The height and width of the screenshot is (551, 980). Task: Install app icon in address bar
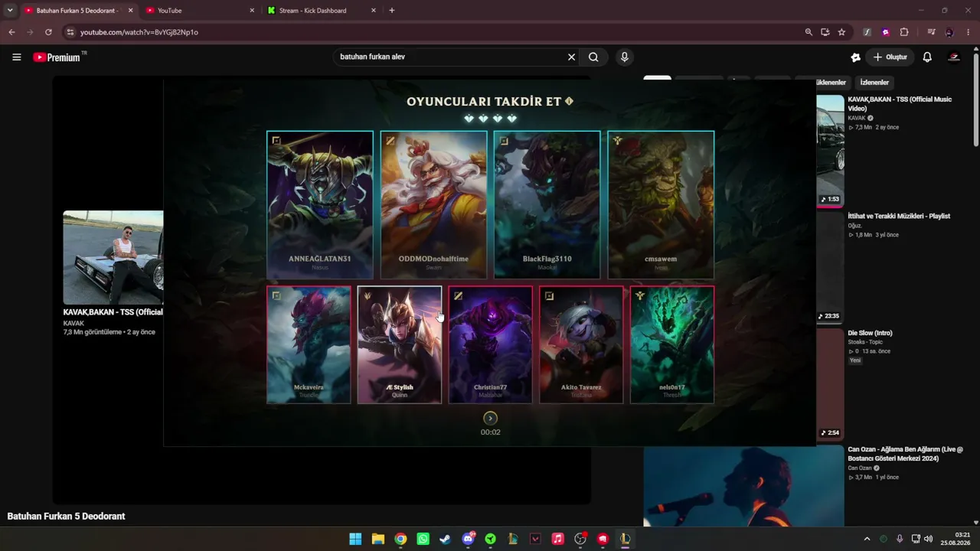[x=825, y=32]
